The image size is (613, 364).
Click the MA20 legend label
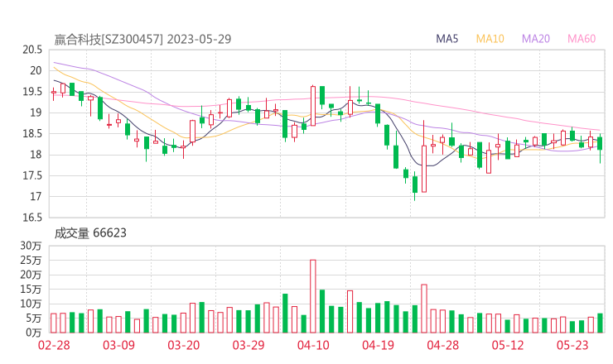coord(536,39)
